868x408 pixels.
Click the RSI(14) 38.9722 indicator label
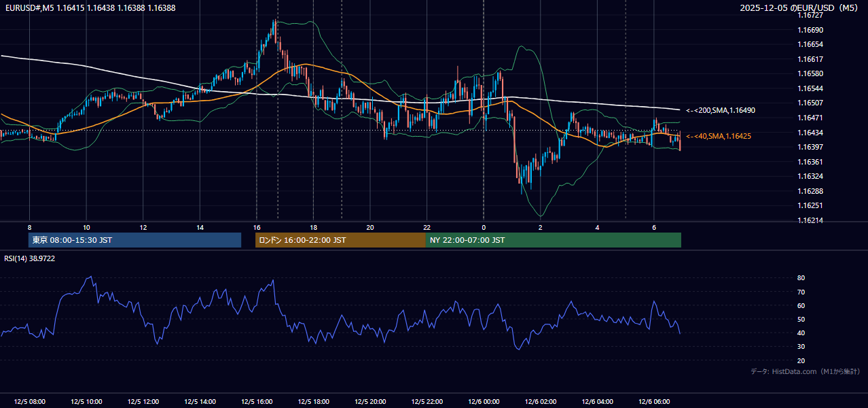pos(30,258)
